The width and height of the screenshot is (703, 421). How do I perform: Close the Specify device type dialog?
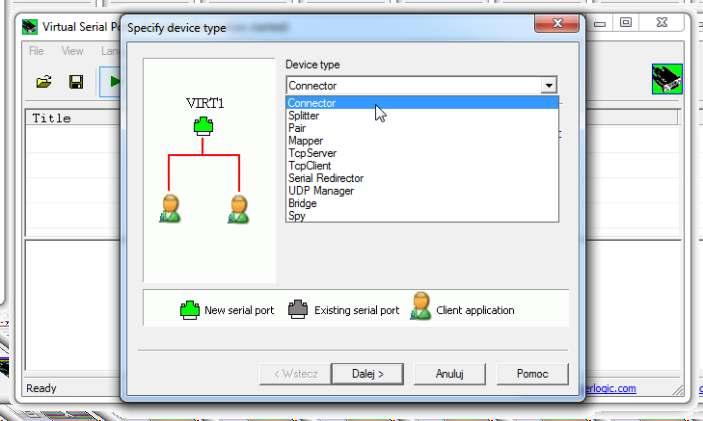point(557,23)
